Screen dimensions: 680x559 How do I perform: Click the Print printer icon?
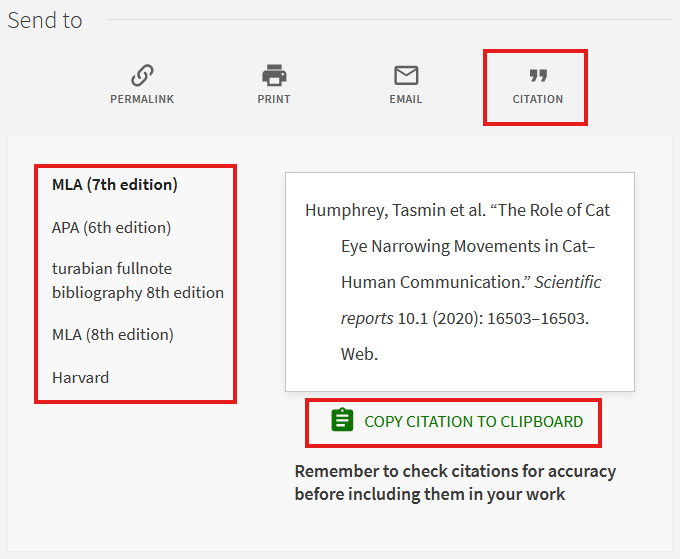274,75
